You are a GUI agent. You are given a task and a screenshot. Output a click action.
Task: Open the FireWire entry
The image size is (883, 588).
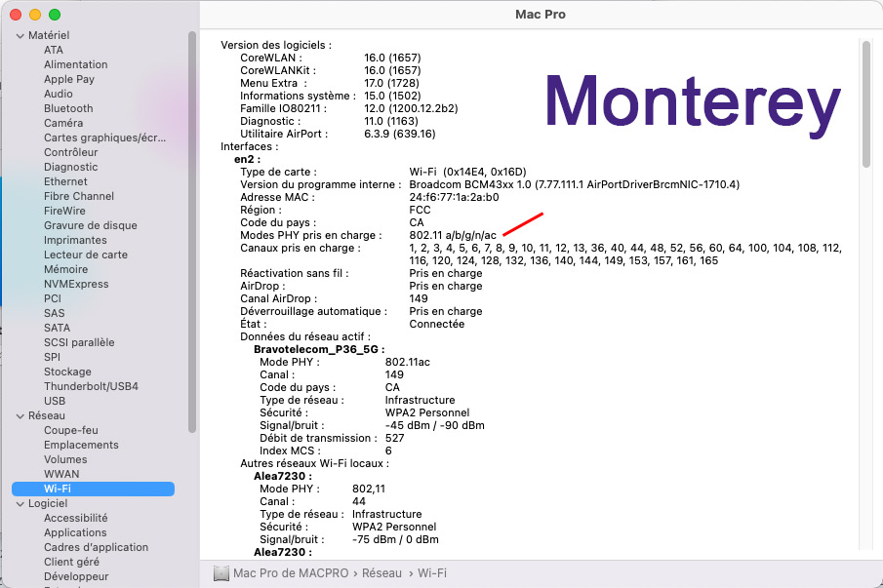pos(64,211)
